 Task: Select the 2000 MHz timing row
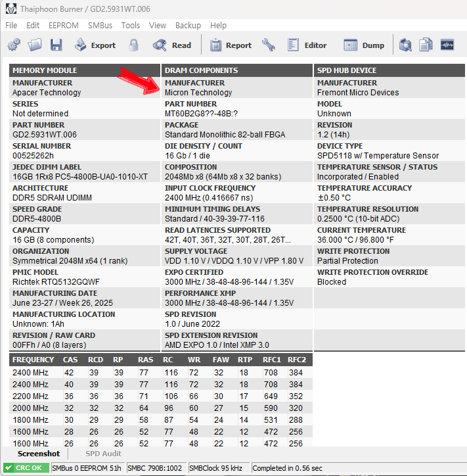pos(161,408)
